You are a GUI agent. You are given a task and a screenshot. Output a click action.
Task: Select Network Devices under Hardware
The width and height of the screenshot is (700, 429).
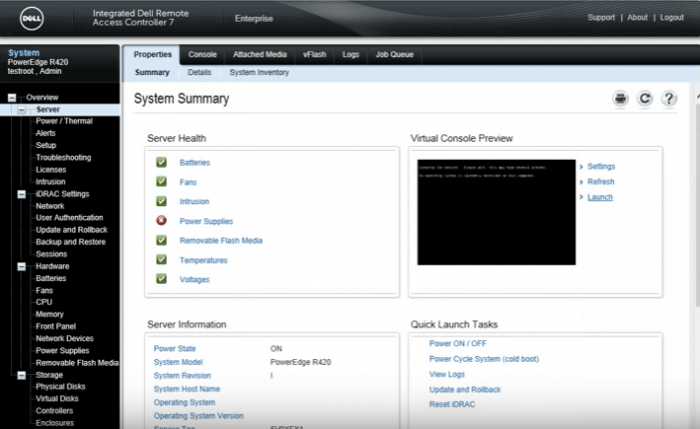(64, 338)
